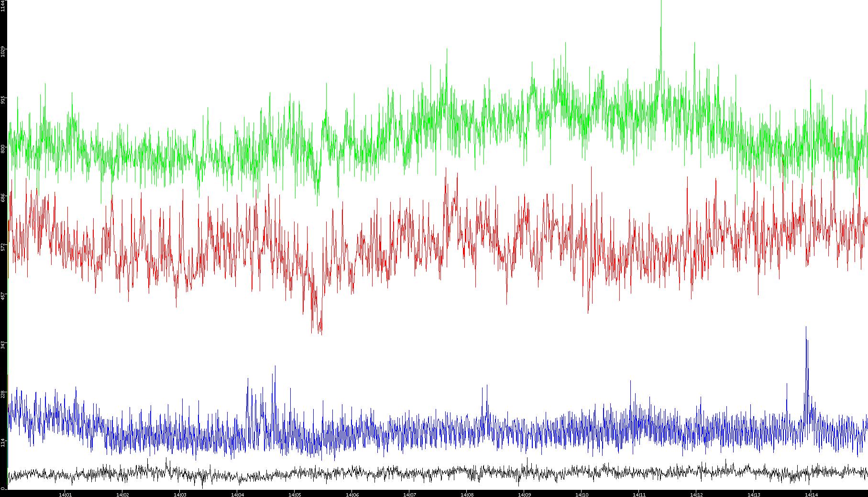Viewport: 868px width, 497px height.
Task: Select the 572 vertical axis value
Action: (3, 247)
